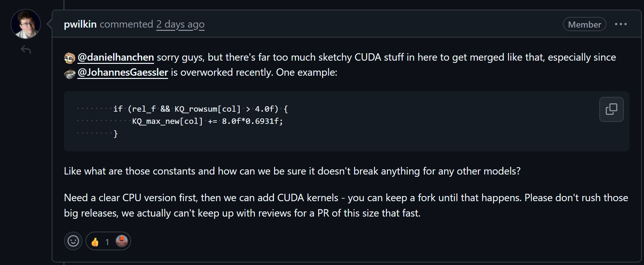Click the reaction count number 1
Screen dimensions: 644x265
(107, 242)
